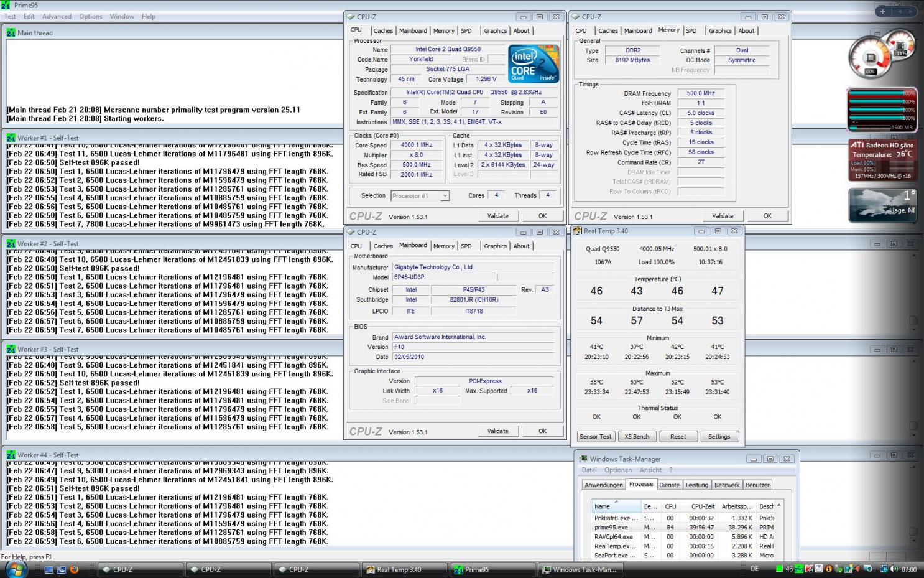Open Real Temp Settings

[719, 437]
